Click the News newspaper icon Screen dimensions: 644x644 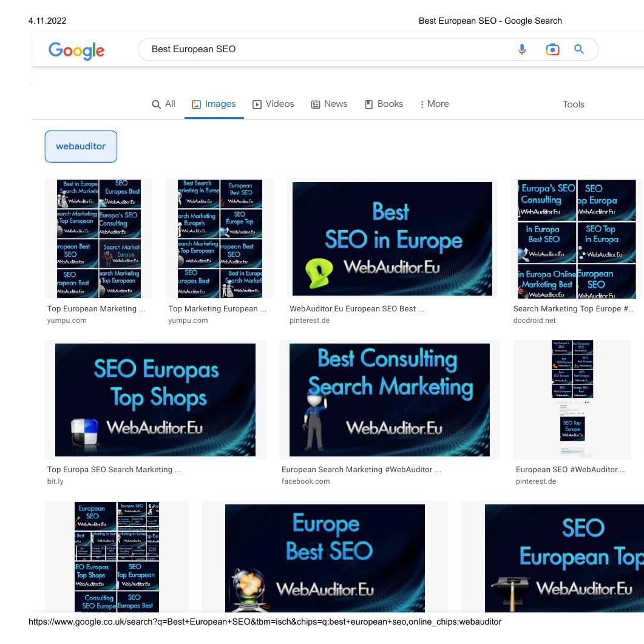tap(315, 104)
